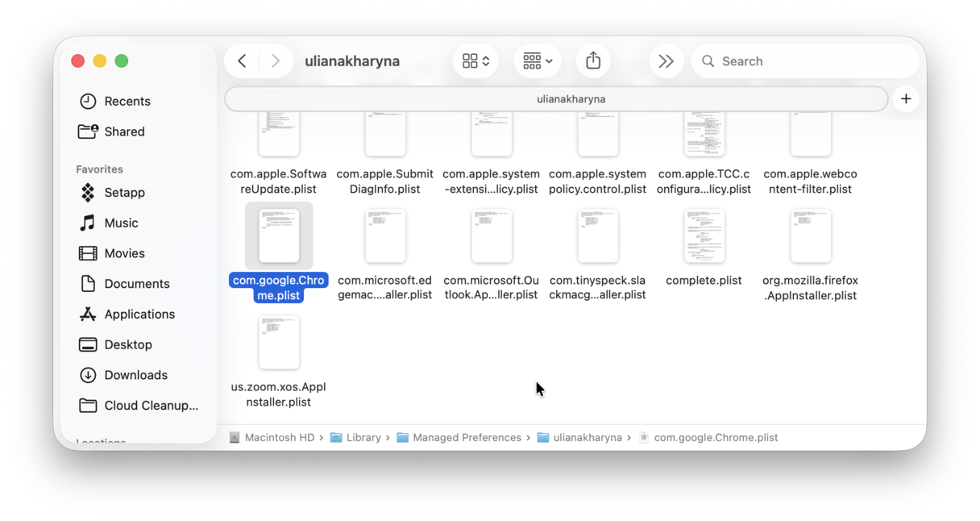Screen dimensions: 980x521
Task: Select com.microsoft.edgemac installer plist icon
Action: point(385,235)
